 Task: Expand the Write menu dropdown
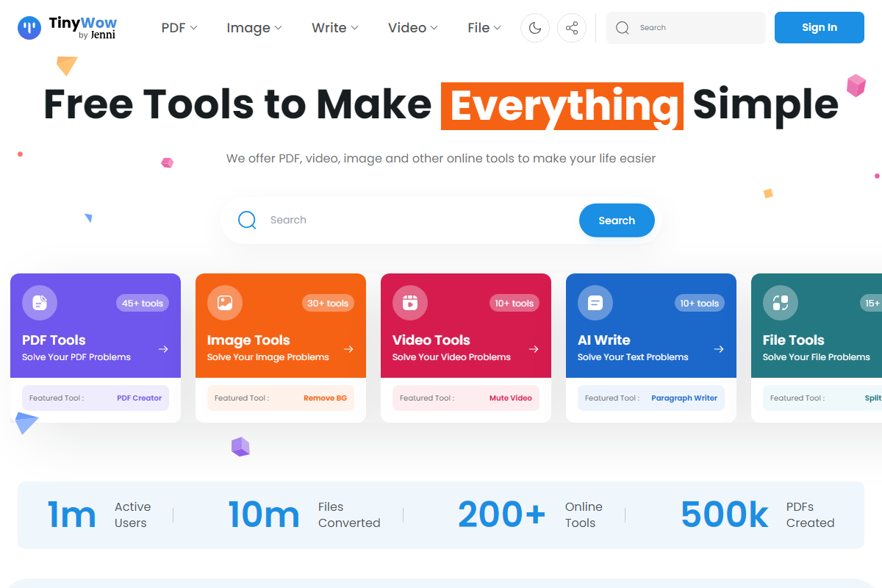pos(335,28)
